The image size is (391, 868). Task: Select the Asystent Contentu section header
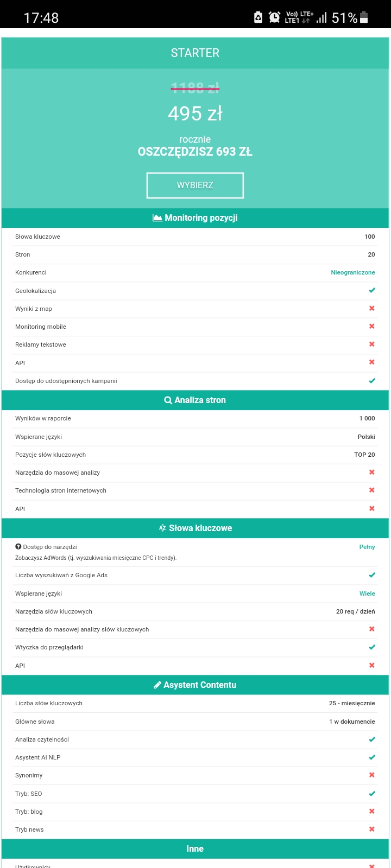click(x=195, y=685)
